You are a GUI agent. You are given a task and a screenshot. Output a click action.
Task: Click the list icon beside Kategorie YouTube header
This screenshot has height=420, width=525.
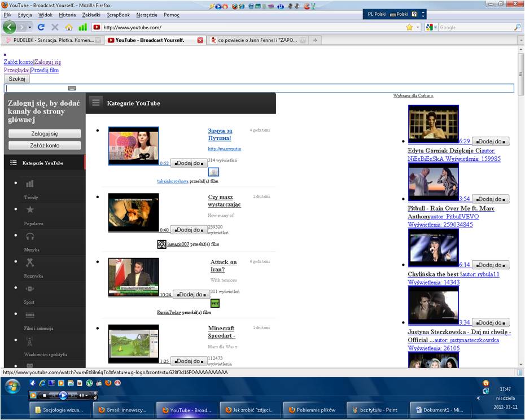pyautogui.click(x=96, y=102)
